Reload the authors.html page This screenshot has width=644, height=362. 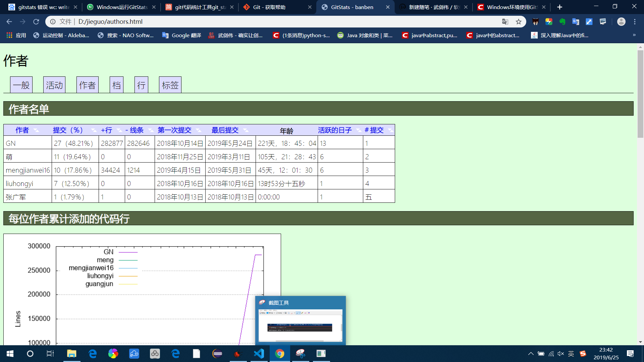click(x=36, y=22)
